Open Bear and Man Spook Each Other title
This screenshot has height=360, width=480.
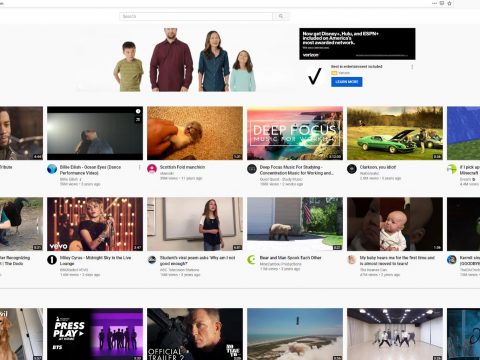click(x=291, y=258)
